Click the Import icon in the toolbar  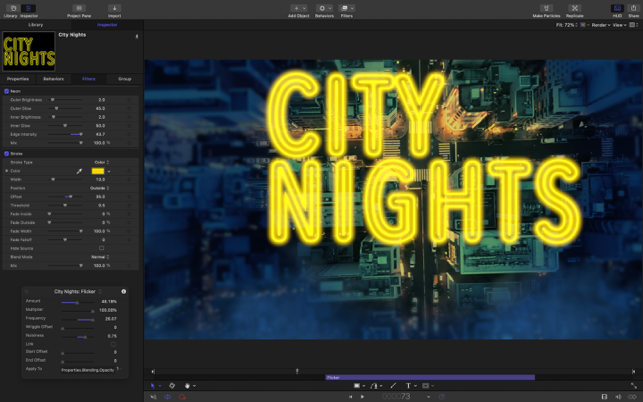click(114, 9)
